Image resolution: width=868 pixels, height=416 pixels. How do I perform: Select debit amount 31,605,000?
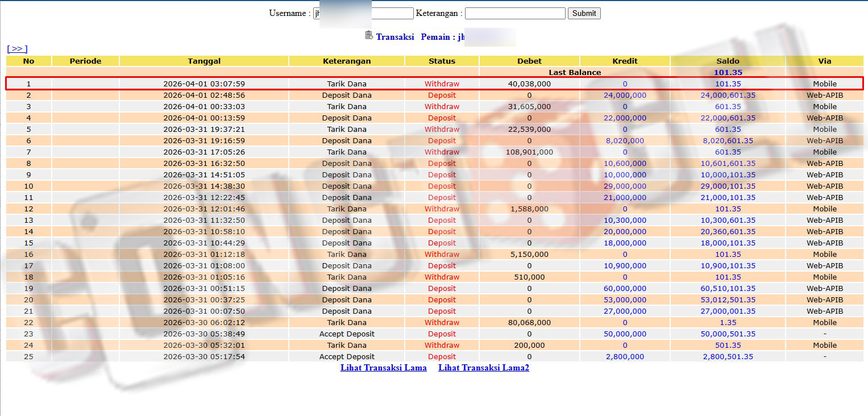pyautogui.click(x=529, y=106)
